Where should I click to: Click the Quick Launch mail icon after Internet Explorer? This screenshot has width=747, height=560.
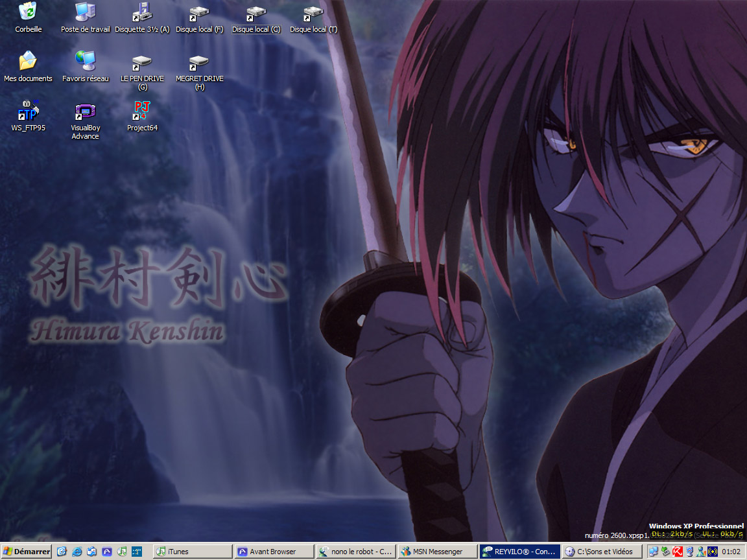pyautogui.click(x=92, y=552)
